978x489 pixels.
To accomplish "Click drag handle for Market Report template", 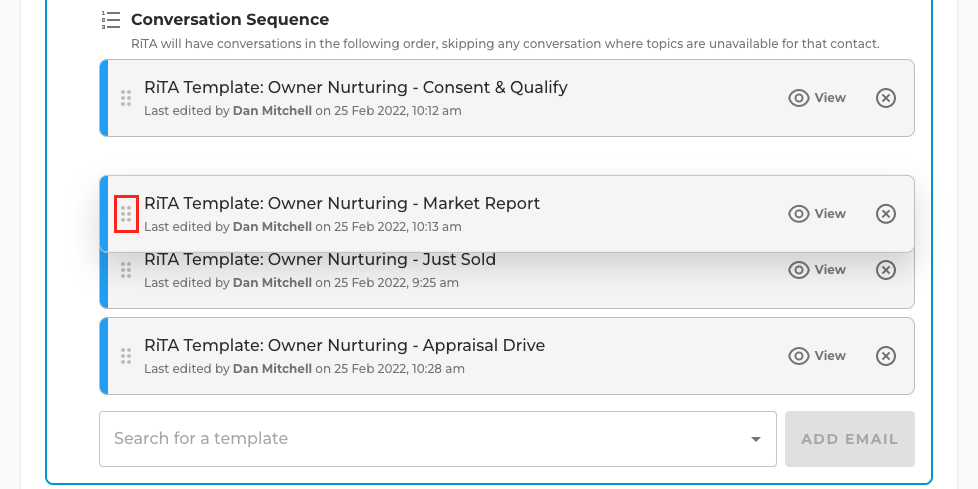I will tap(126, 214).
